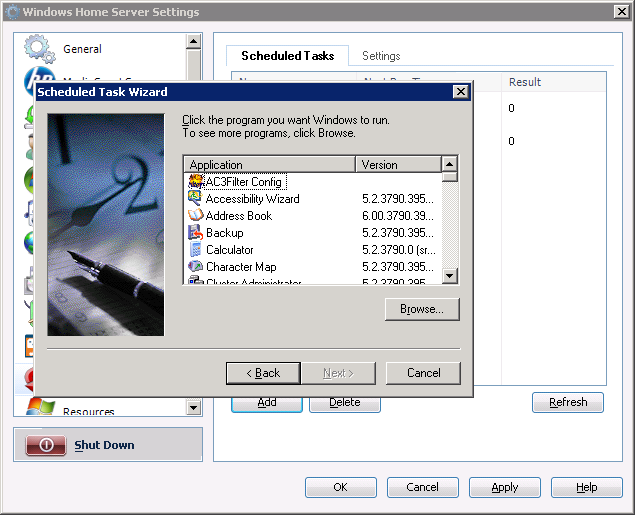The width and height of the screenshot is (635, 515).
Task: Select Accessibility Wizard program name
Action: 252,199
